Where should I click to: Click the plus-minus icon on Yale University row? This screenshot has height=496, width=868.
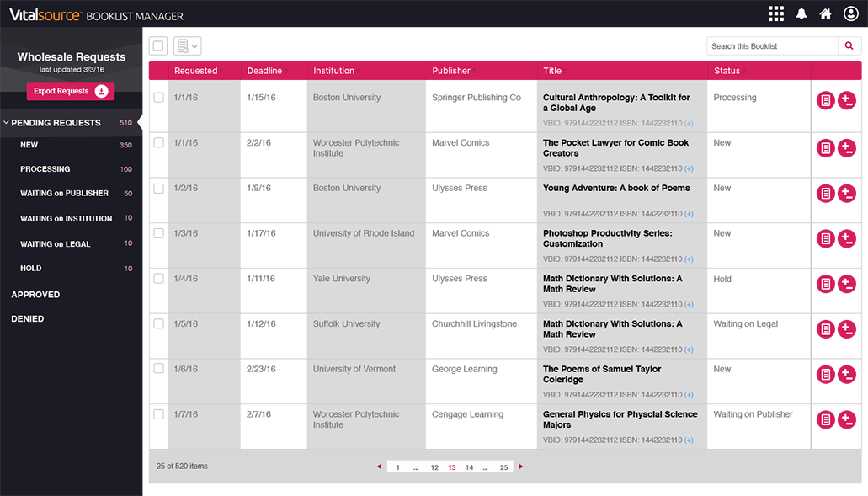(x=847, y=283)
